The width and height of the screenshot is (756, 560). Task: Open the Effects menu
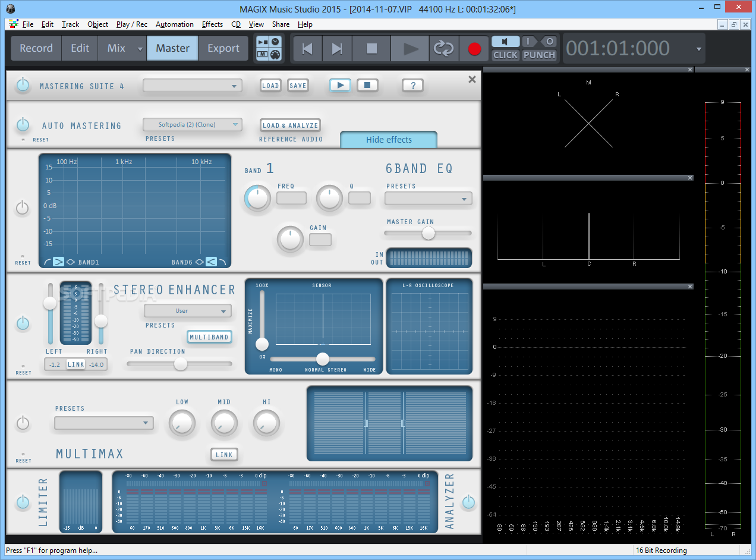click(x=212, y=24)
